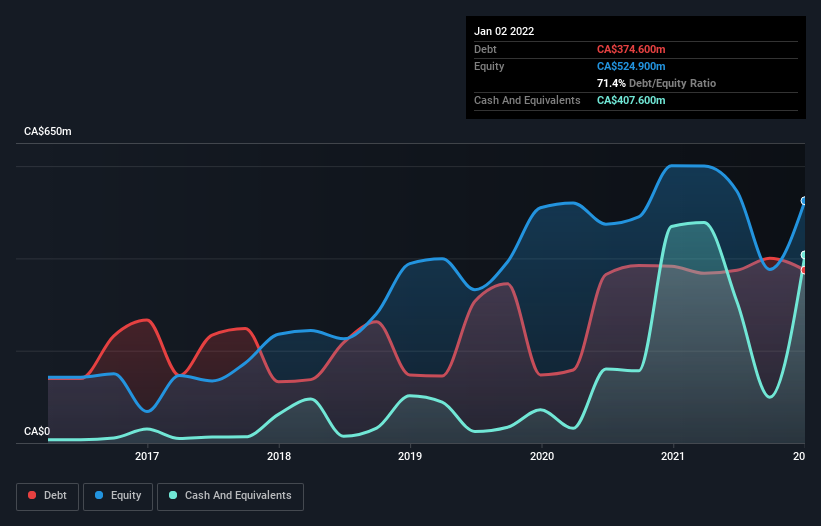Click the CA$407.600m cash value
This screenshot has width=821, height=526.
tap(631, 100)
